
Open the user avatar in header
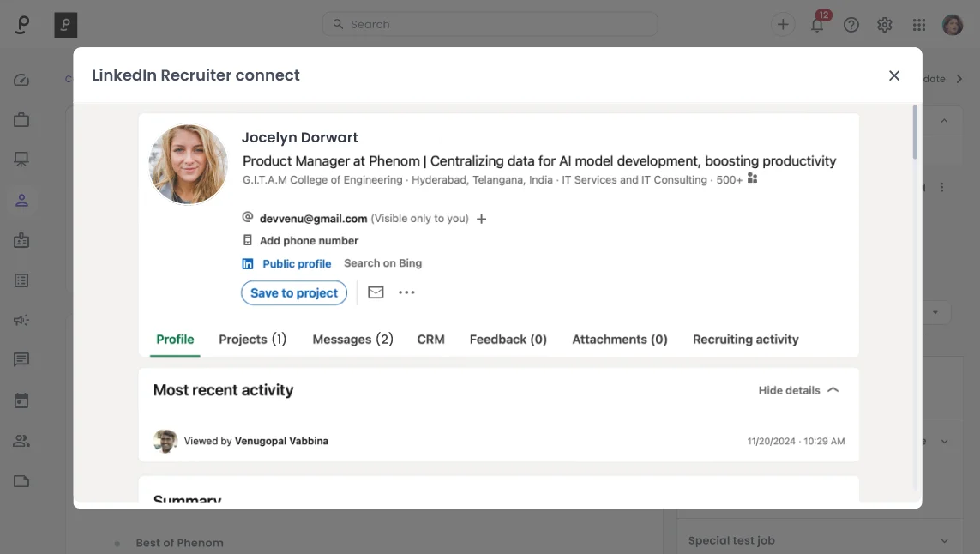(x=953, y=24)
